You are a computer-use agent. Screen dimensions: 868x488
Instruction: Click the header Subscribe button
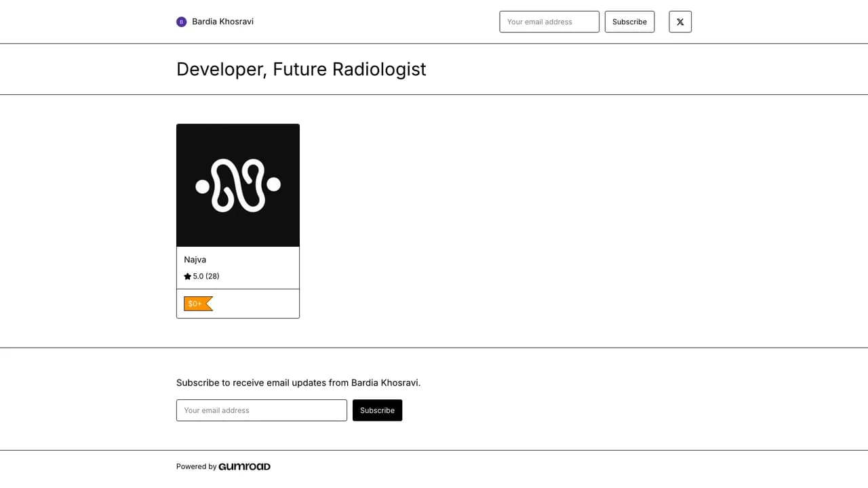click(629, 22)
